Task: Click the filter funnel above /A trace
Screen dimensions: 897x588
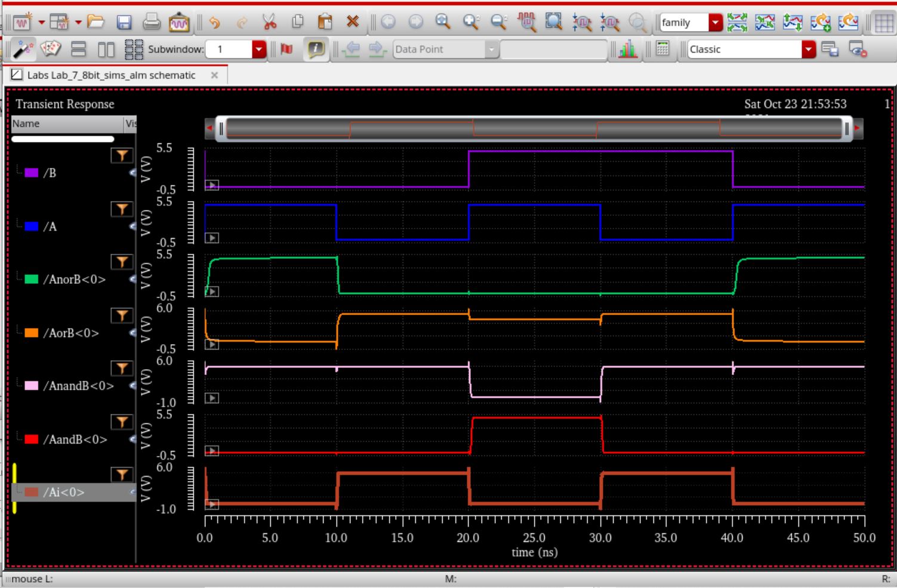Action: 122,209
